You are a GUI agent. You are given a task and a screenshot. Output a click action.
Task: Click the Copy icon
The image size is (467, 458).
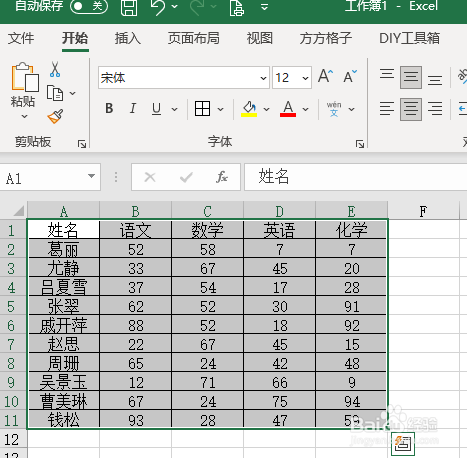point(55,93)
